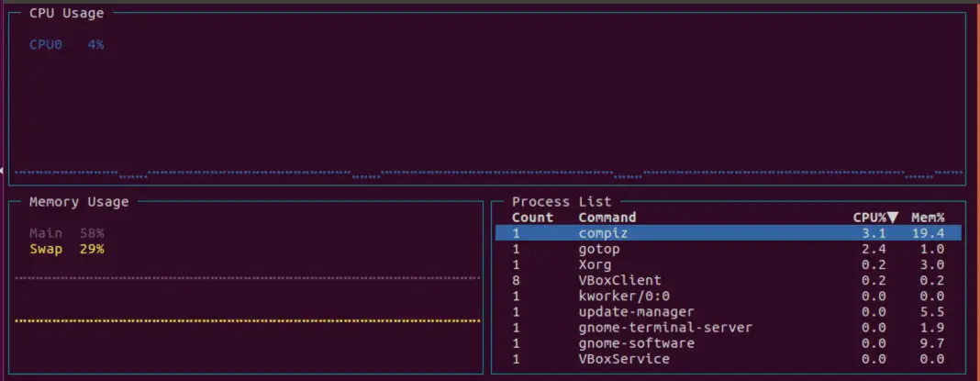
Task: Click the yellow Swap label
Action: click(x=46, y=249)
